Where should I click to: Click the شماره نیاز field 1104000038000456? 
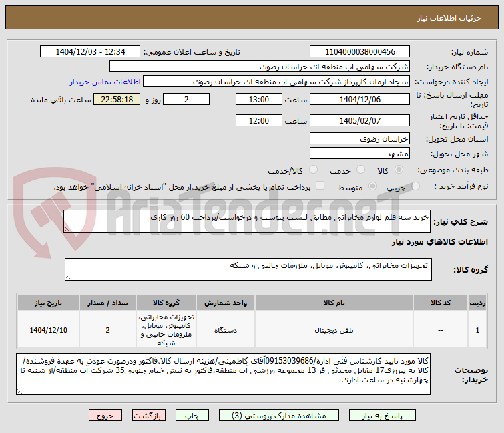pyautogui.click(x=360, y=51)
